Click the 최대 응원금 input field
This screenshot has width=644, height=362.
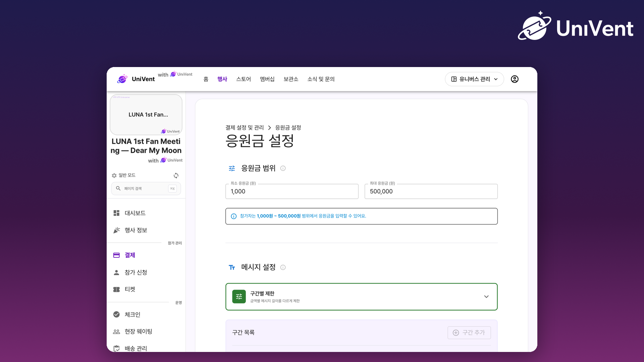pos(431,191)
